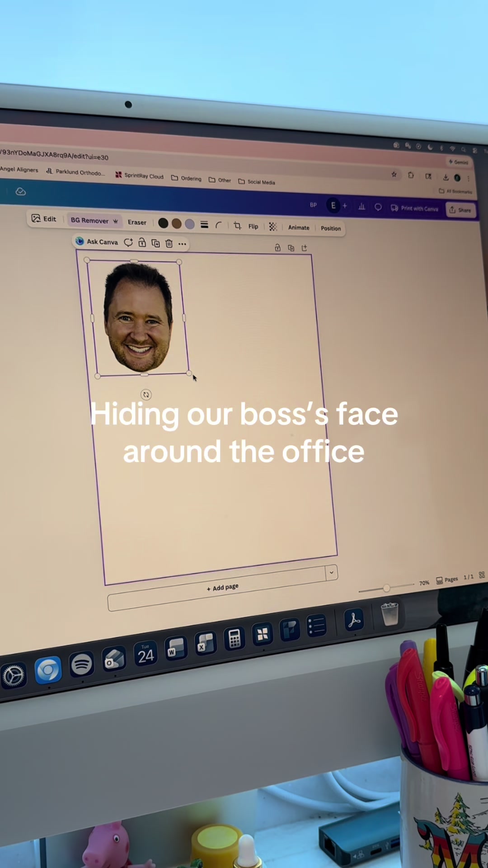This screenshot has width=488, height=868.
Task: Delete element using trash icon
Action: [x=169, y=243]
